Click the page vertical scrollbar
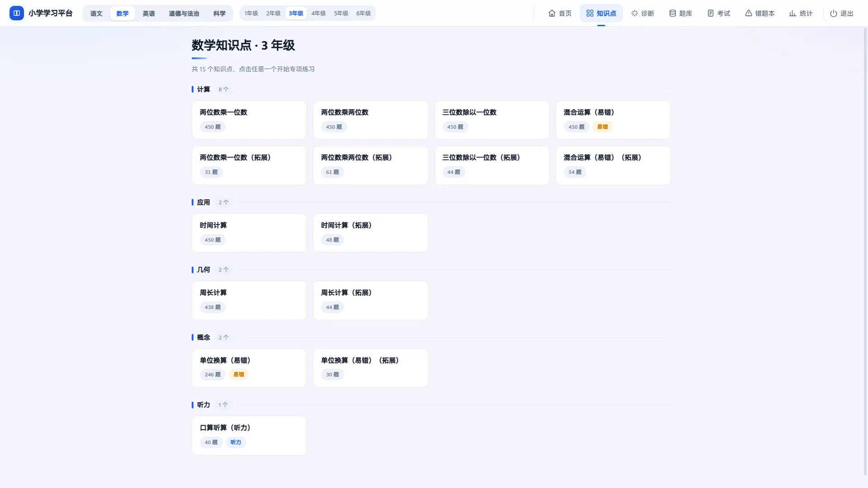Screen dimensions: 868x488 point(865,251)
